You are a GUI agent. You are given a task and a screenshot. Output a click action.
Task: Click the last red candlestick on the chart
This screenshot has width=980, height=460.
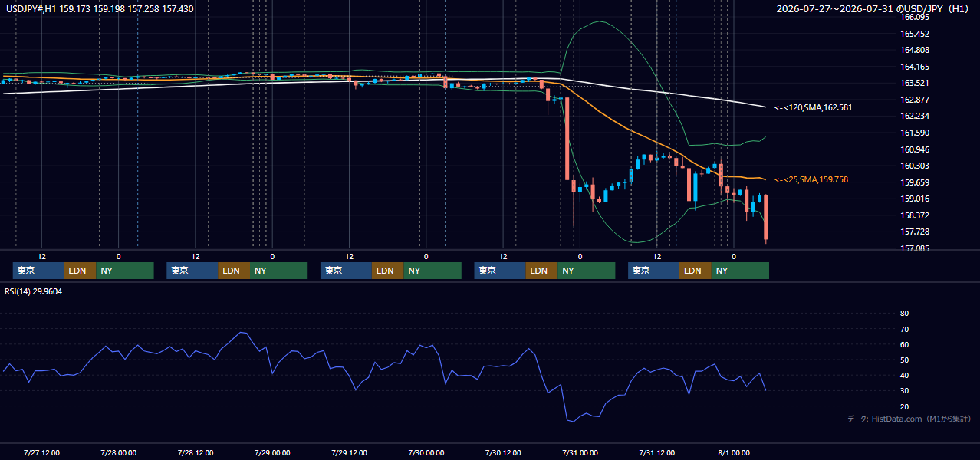tap(765, 218)
